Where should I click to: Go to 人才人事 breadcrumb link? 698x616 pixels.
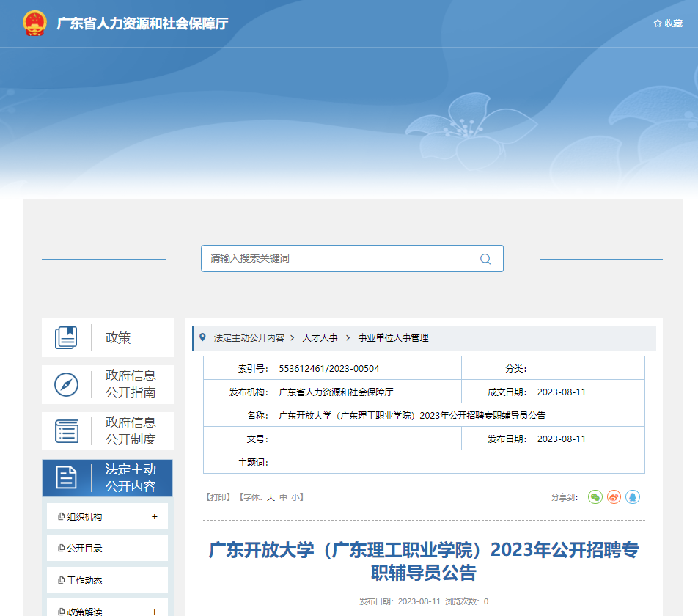(320, 338)
